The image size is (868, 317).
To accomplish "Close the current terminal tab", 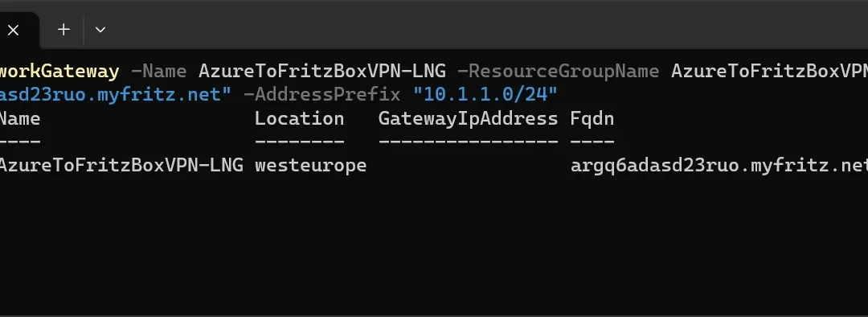I will 14,31.
